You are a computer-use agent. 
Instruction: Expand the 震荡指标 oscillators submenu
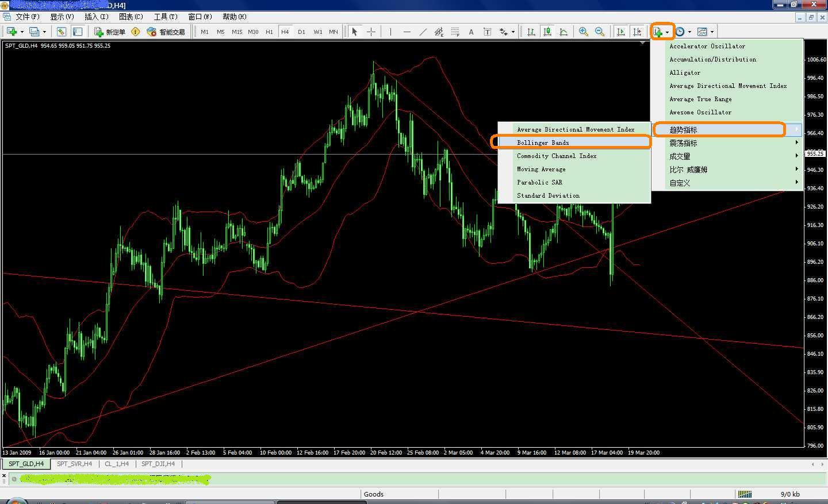coord(727,143)
